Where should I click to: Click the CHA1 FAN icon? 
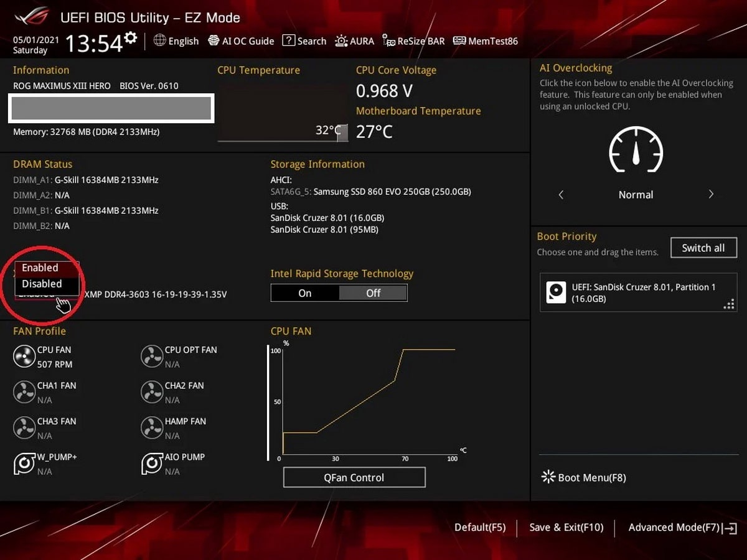point(24,392)
